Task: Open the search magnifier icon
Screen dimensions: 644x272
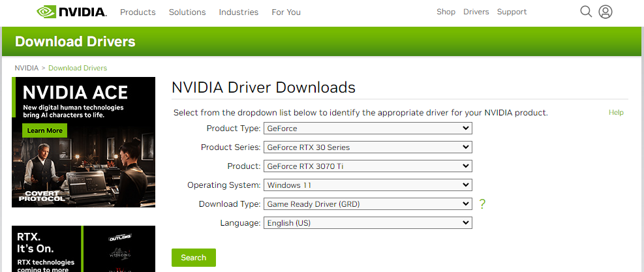Action: point(586,12)
